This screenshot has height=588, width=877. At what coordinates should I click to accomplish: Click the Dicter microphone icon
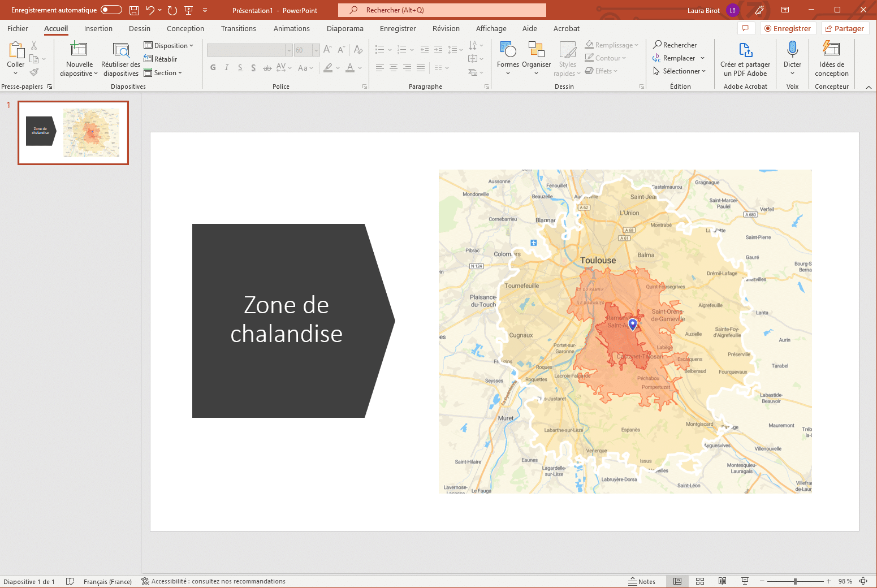[792, 50]
